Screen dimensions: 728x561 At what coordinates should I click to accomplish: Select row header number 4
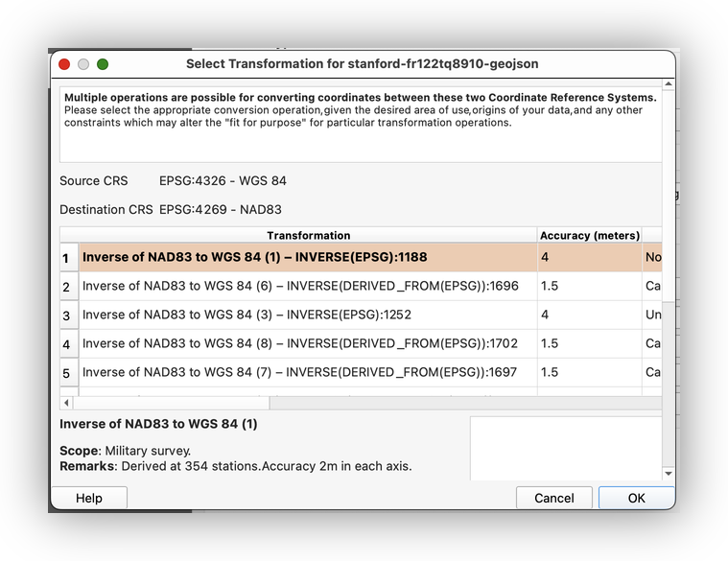point(66,344)
